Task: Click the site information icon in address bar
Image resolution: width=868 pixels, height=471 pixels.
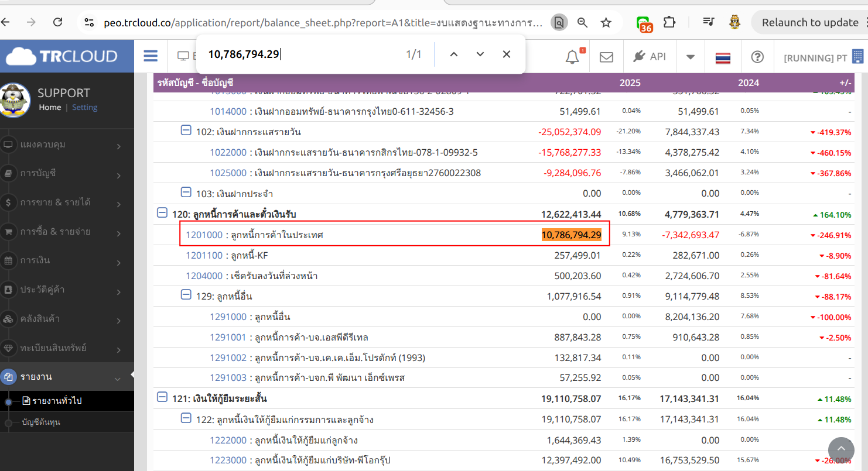Action: [89, 22]
